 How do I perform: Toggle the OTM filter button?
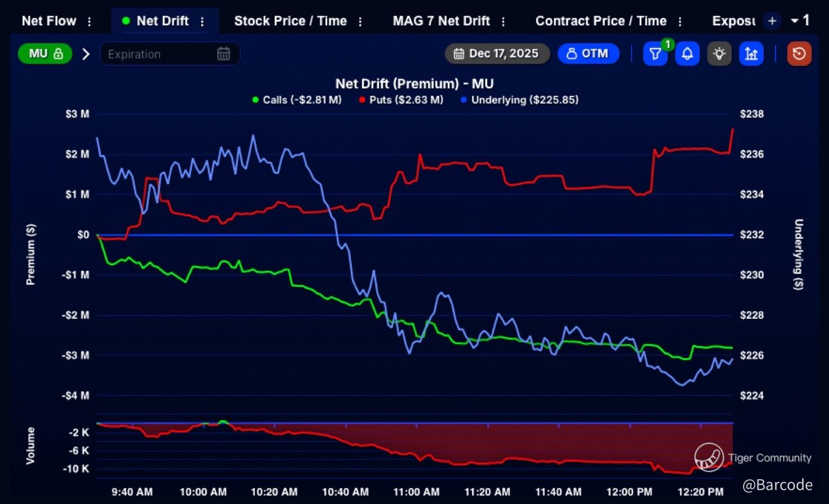[x=589, y=53]
